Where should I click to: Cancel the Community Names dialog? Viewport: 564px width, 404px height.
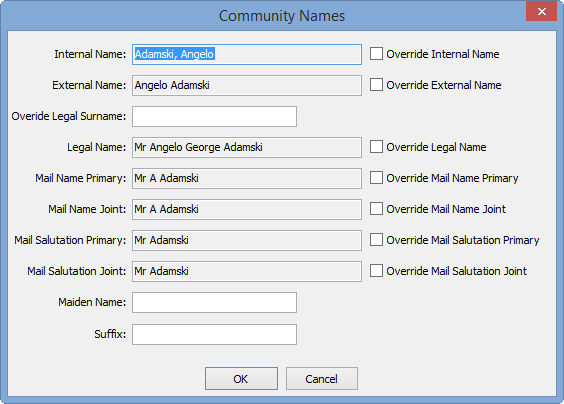[x=322, y=378]
